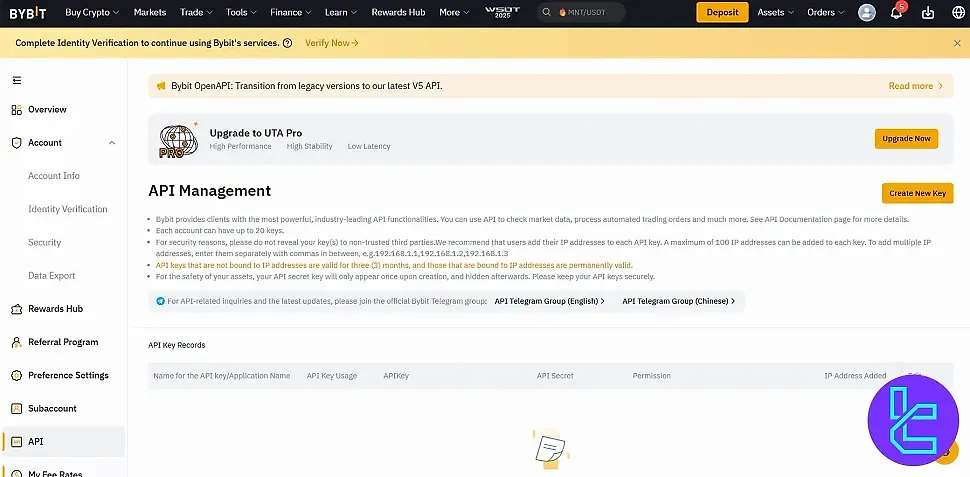The width and height of the screenshot is (970, 477).
Task: Open the Orders dropdown menu
Action: click(826, 13)
